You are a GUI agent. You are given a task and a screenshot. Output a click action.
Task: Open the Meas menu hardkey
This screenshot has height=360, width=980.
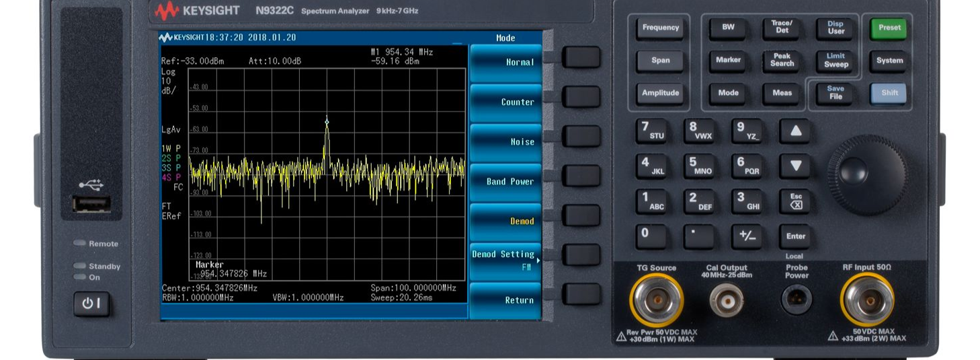[x=782, y=93]
